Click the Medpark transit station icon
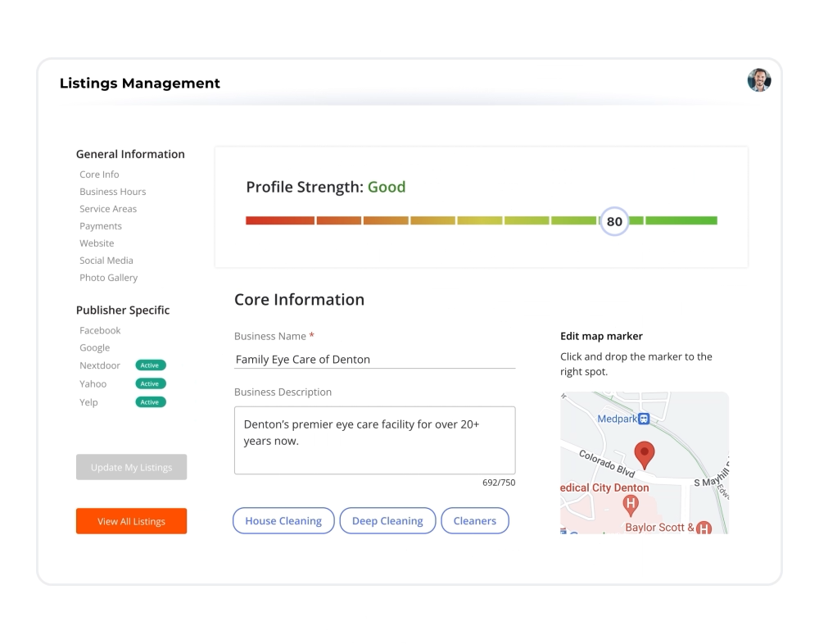 (x=644, y=419)
